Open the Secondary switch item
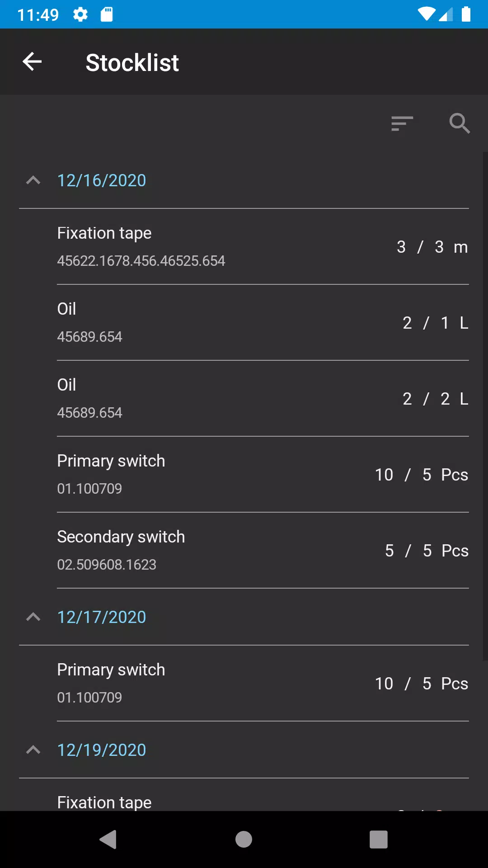The image size is (488, 868). [x=263, y=551]
